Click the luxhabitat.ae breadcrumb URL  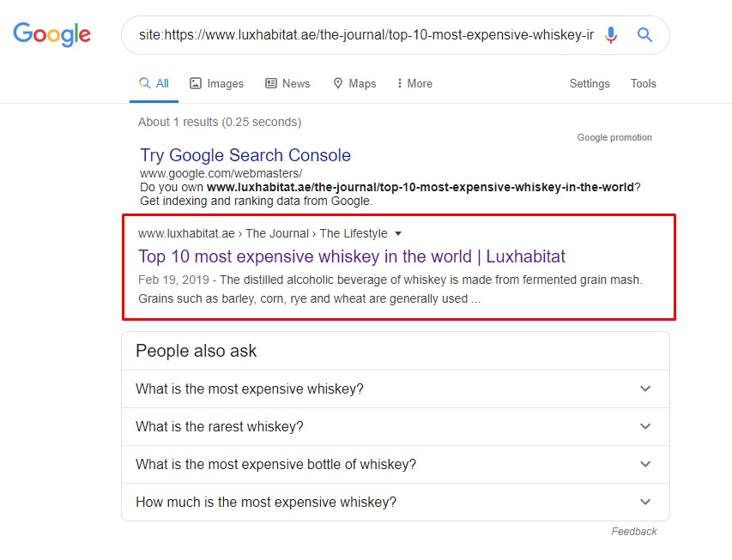coord(263,233)
